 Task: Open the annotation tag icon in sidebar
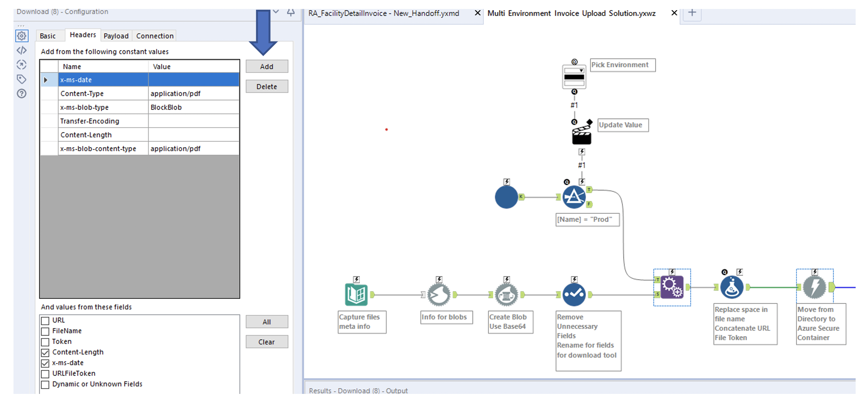(x=22, y=79)
